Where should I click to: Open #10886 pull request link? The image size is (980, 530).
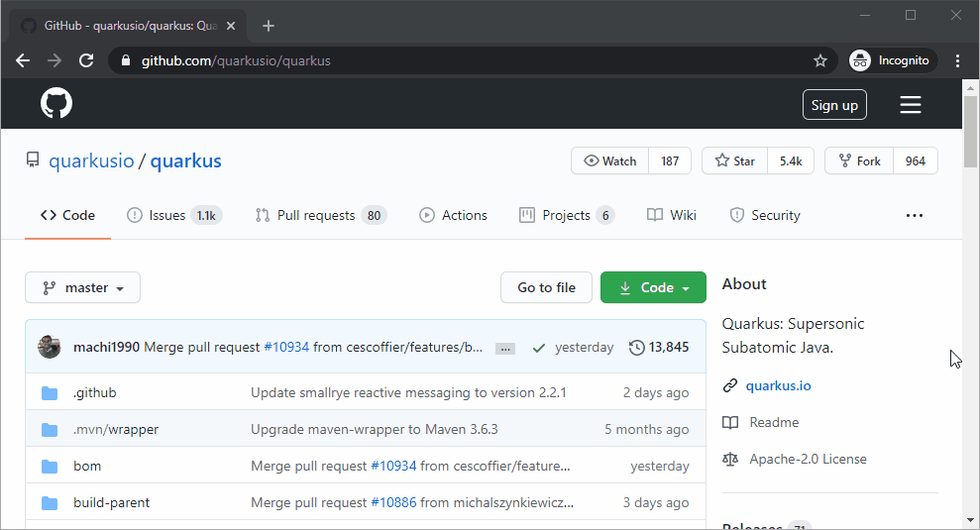tap(393, 503)
